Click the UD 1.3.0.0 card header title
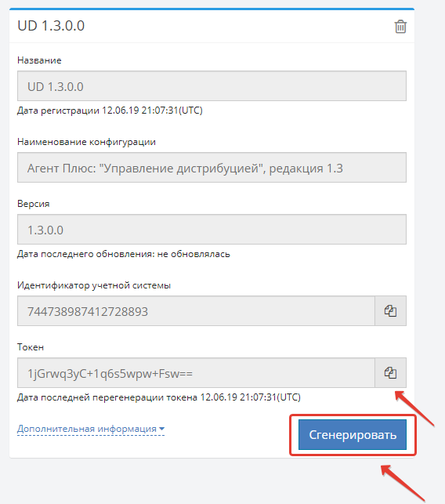 point(51,26)
